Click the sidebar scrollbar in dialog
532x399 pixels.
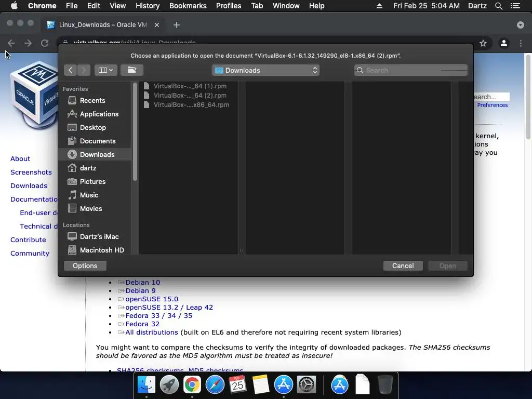click(135, 132)
